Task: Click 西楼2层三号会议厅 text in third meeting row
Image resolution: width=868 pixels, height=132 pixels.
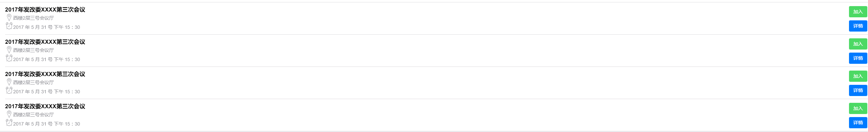Action: pyautogui.click(x=34, y=82)
